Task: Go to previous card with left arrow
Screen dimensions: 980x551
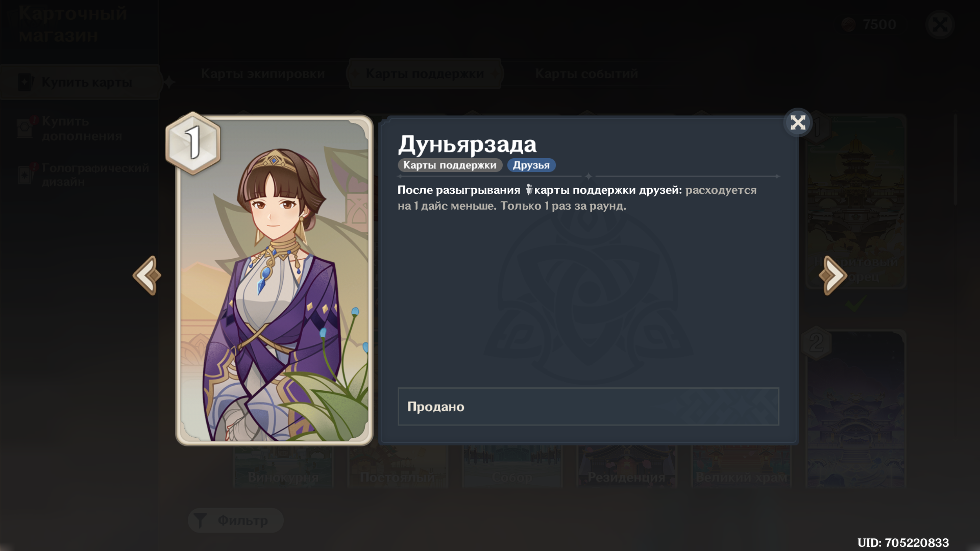Action: point(147,275)
